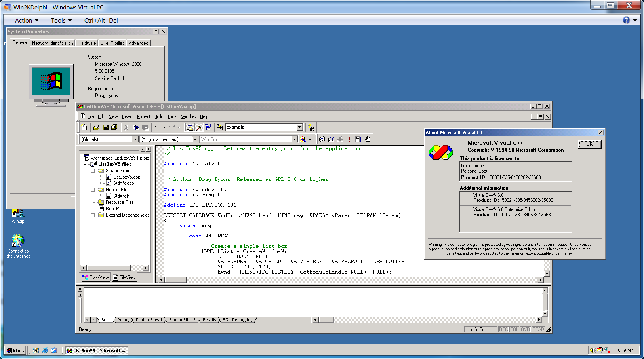
Task: Click in the example find combo box
Action: [x=260, y=127]
